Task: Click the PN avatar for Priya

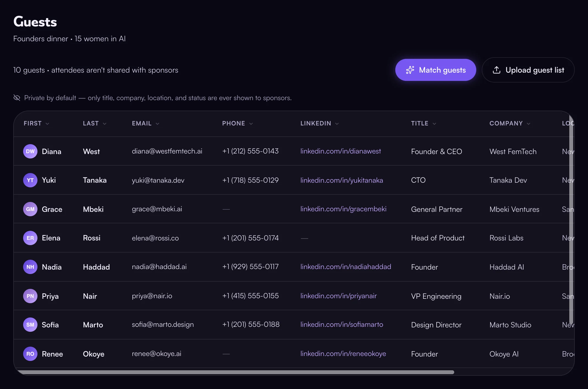Action: point(30,296)
